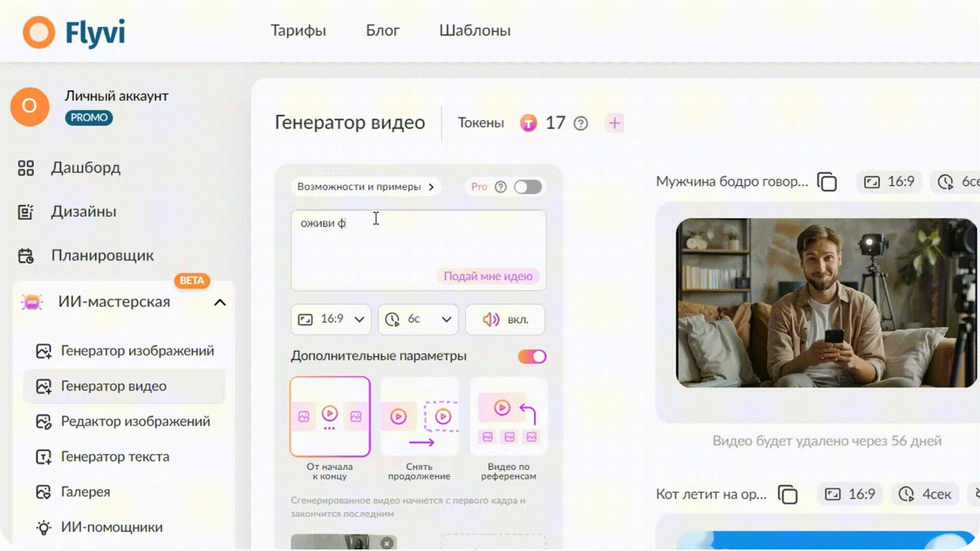Open the Планировщик section
Viewport: 980px width, 551px height.
[x=86, y=256]
